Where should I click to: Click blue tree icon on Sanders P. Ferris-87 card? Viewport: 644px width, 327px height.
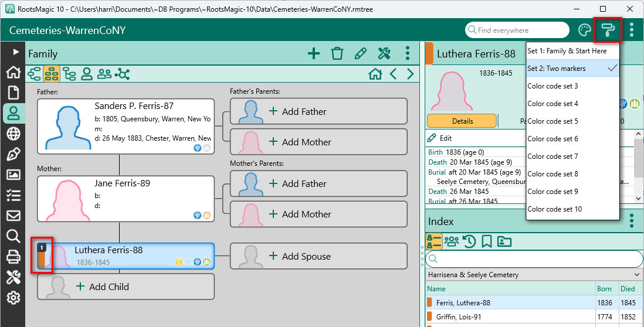(198, 148)
